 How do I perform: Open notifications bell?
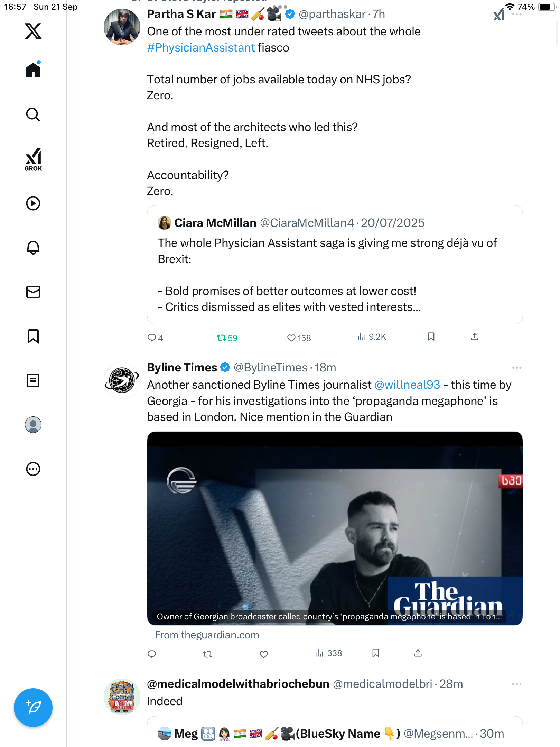point(33,247)
